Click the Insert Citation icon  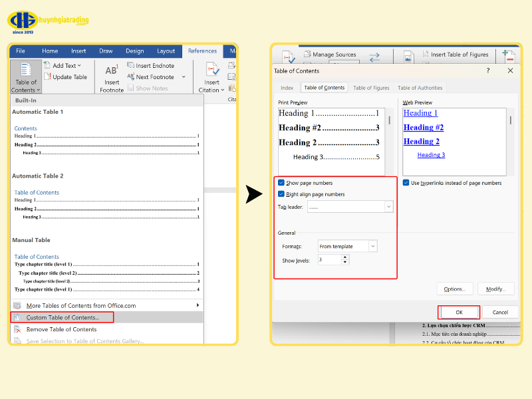[212, 70]
